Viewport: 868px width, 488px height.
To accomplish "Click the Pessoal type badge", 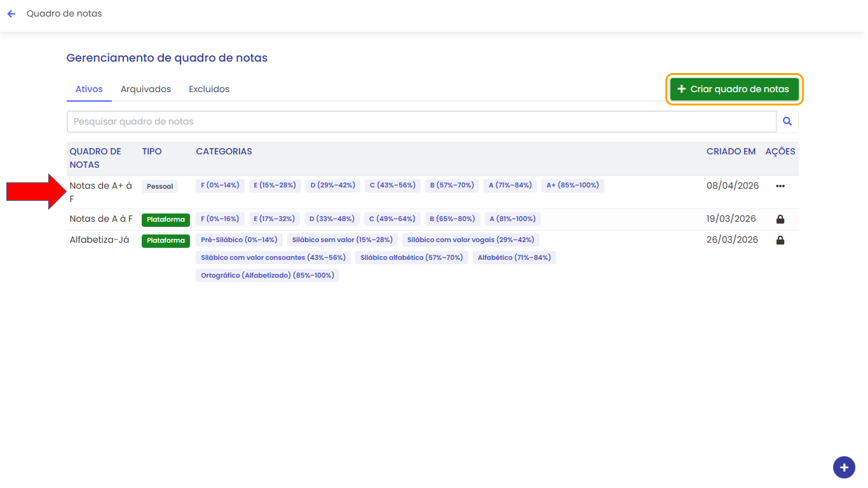I will [x=160, y=186].
